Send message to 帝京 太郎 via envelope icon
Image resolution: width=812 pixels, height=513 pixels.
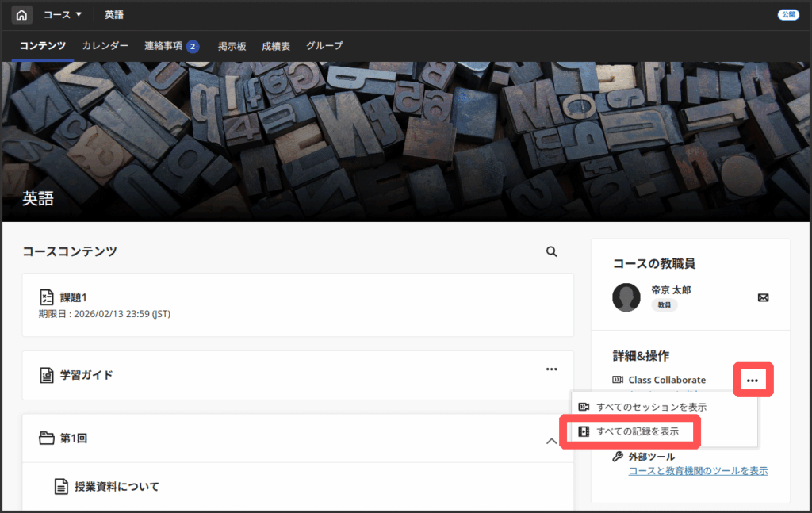pyautogui.click(x=763, y=297)
